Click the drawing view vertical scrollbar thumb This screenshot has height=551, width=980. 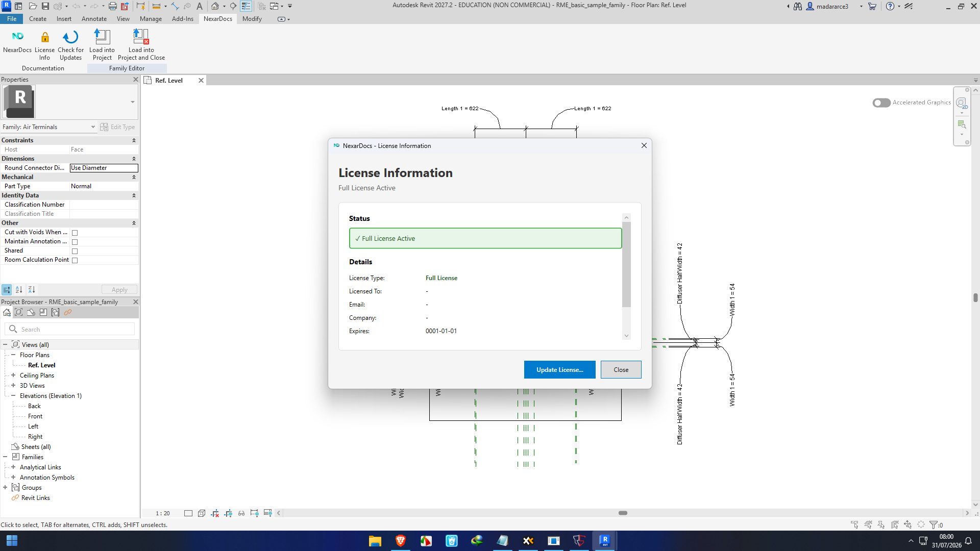[975, 297]
